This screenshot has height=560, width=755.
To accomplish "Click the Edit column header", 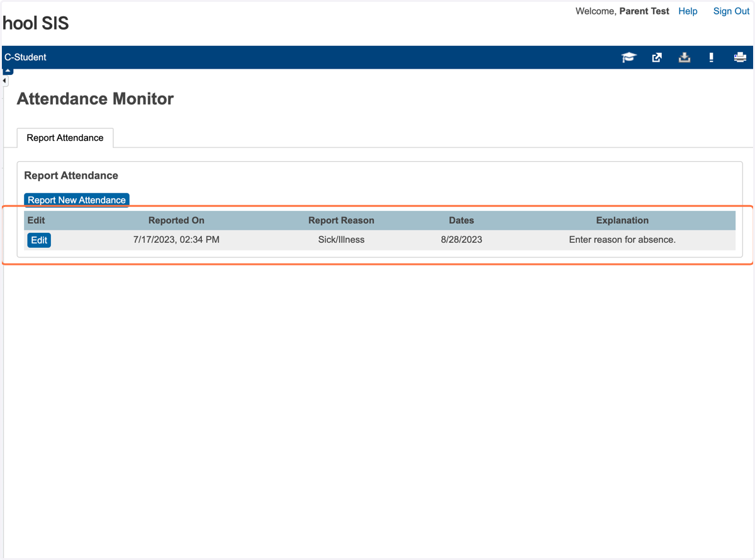I will tap(36, 221).
